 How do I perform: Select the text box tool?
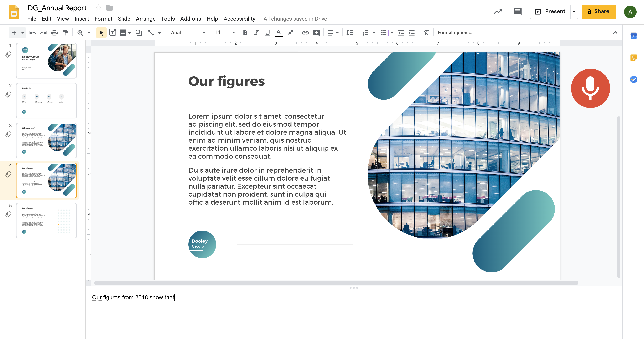(112, 33)
